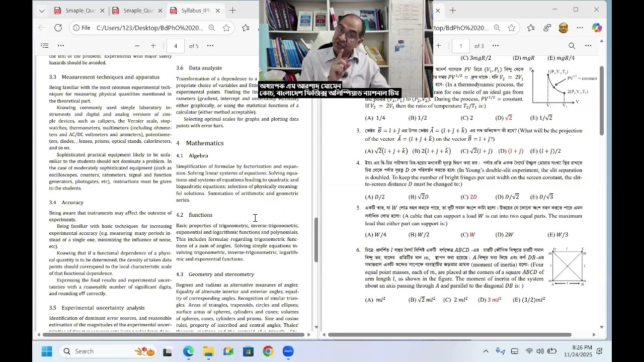Show hidden icons in the system tray
The width and height of the screenshot is (644, 362).
[x=486, y=351]
